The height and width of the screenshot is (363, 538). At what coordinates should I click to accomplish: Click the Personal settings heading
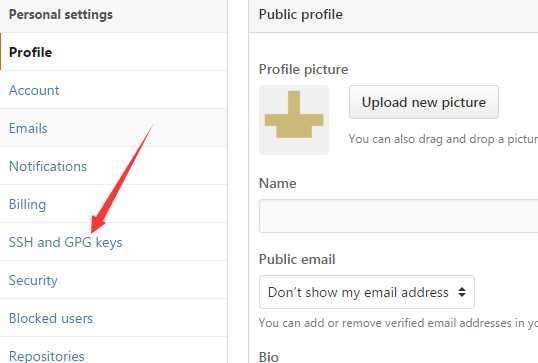coord(61,14)
